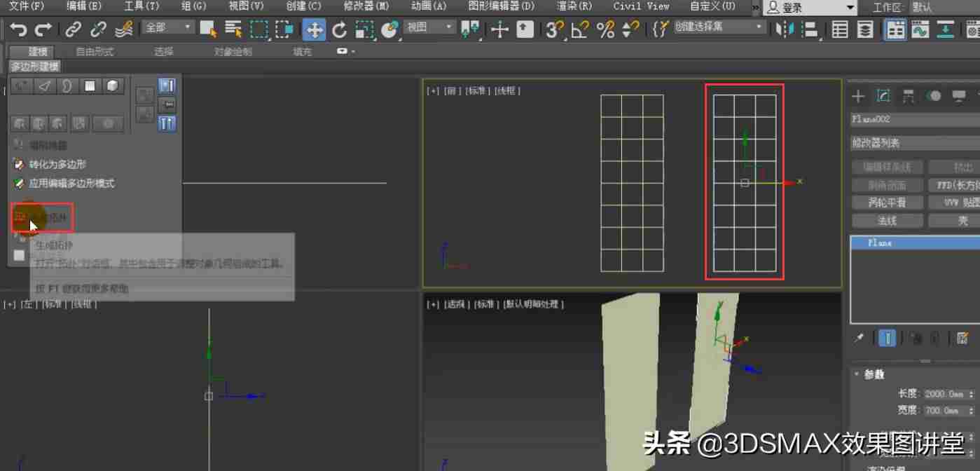Select Plane in the modifier stack
Image resolution: width=980 pixels, height=471 pixels.
(915, 243)
